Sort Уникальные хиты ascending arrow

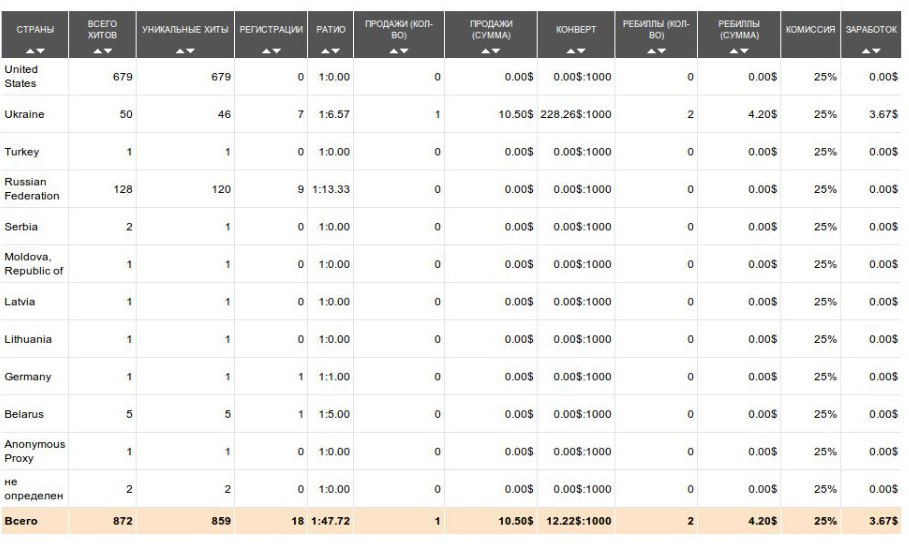[181, 50]
